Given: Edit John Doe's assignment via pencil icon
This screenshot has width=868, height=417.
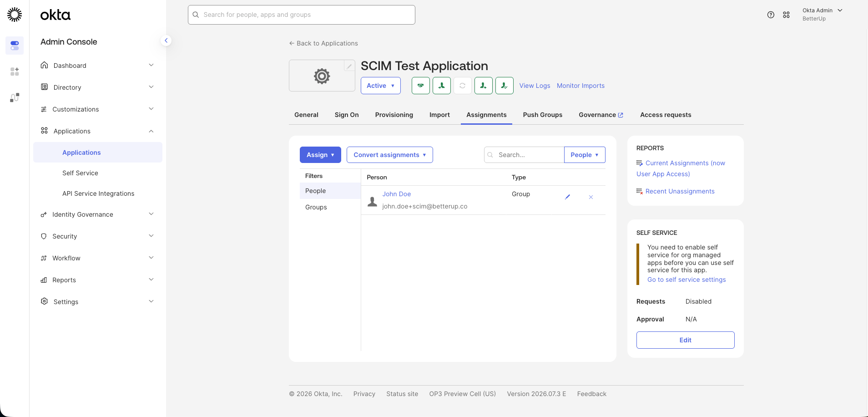Looking at the screenshot, I should coord(567,197).
